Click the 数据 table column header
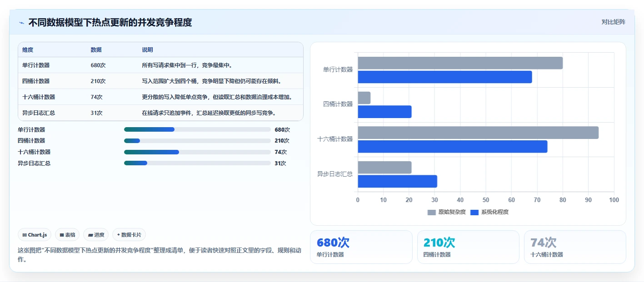The image size is (644, 282). coord(96,50)
